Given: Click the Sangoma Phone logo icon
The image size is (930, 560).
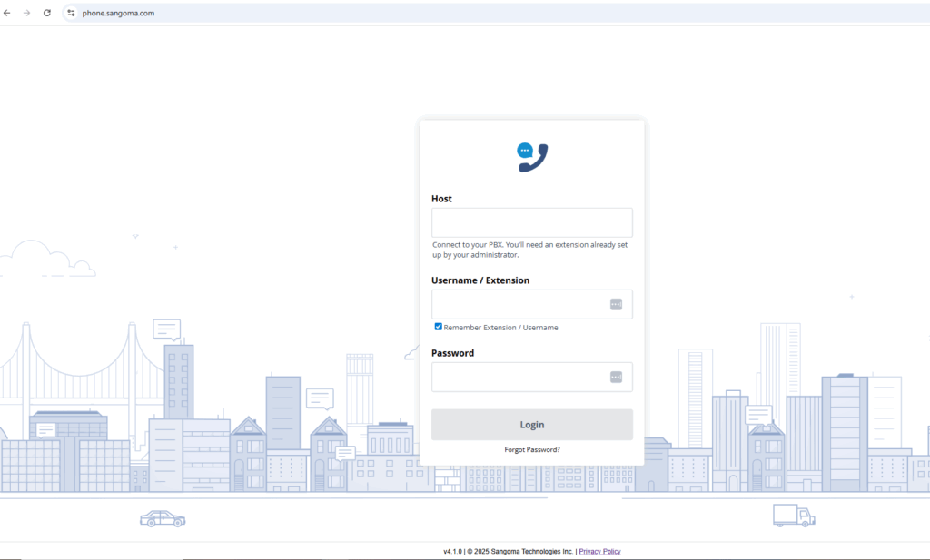Looking at the screenshot, I should 532,157.
